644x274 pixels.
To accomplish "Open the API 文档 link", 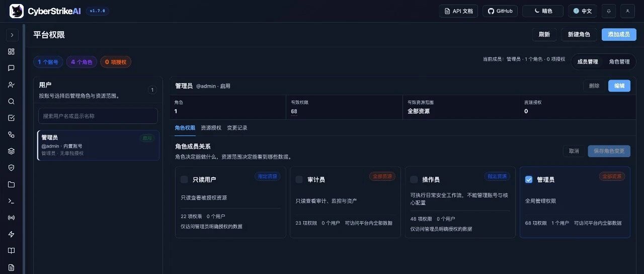I will pos(458,11).
